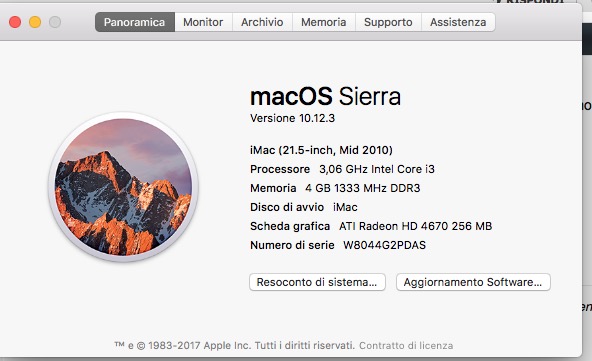Switch to the Assistenza tab
Image resolution: width=592 pixels, height=361 pixels.
pos(458,22)
